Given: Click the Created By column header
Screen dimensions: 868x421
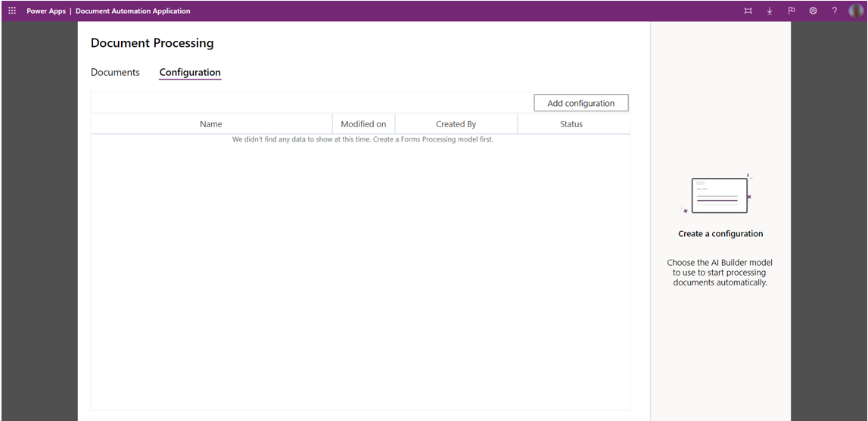Looking at the screenshot, I should [x=456, y=124].
